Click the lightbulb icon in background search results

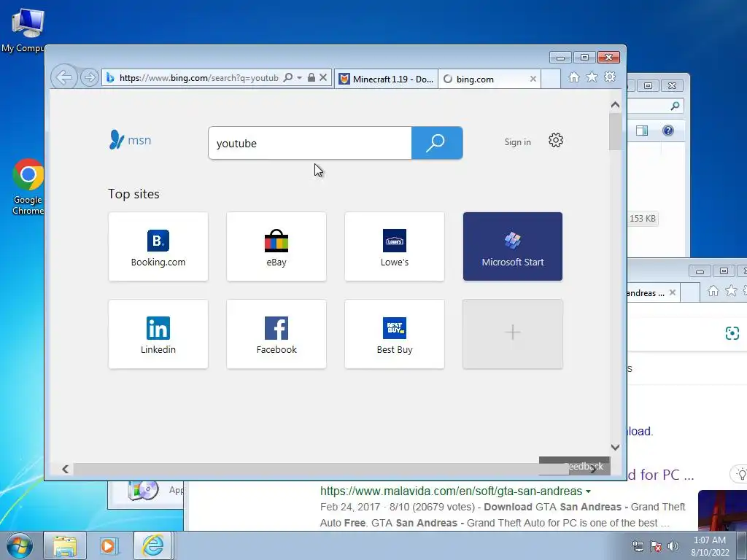[x=741, y=474]
